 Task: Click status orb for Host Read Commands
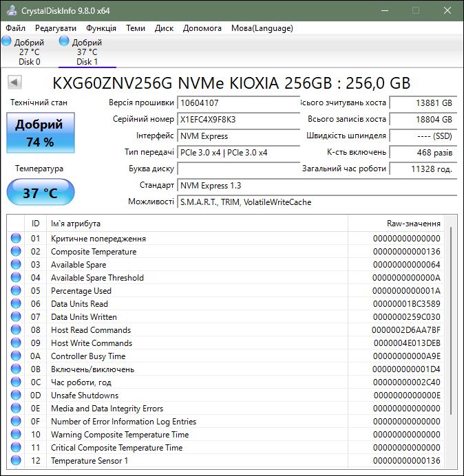tap(16, 329)
